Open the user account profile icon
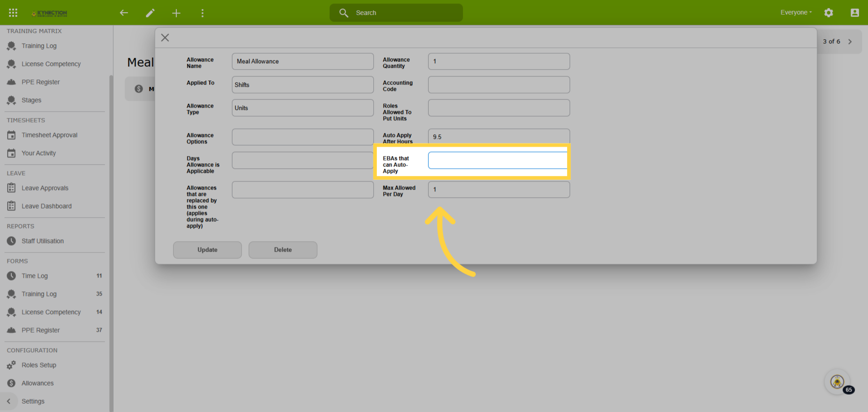The image size is (868, 412). (x=855, y=13)
